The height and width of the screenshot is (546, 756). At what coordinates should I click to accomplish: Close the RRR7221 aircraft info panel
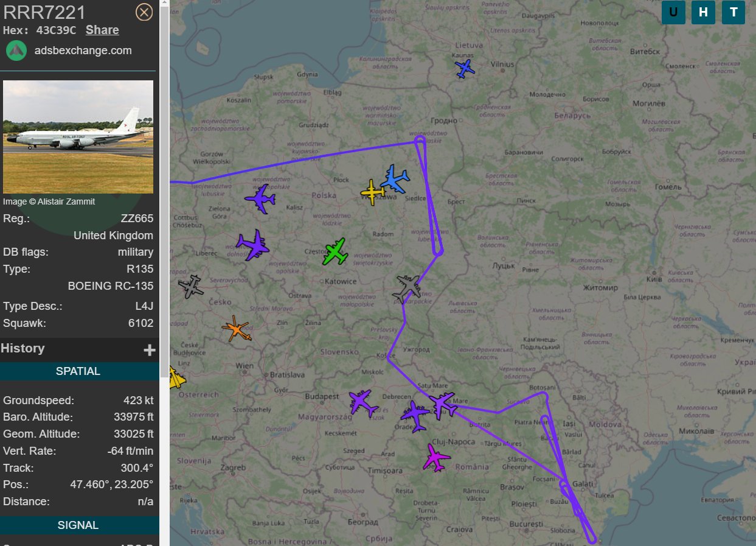pyautogui.click(x=144, y=12)
